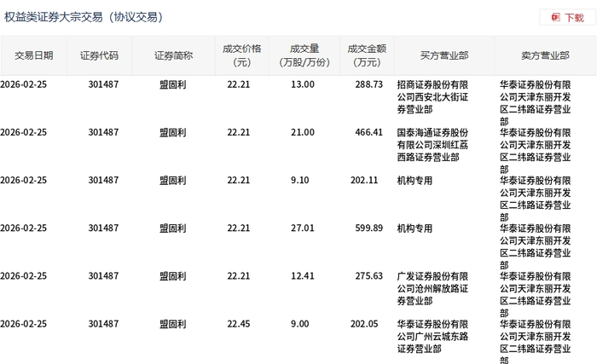Click the 成交金额 value 466.41
The height and width of the screenshot is (364, 597).
[x=369, y=132]
